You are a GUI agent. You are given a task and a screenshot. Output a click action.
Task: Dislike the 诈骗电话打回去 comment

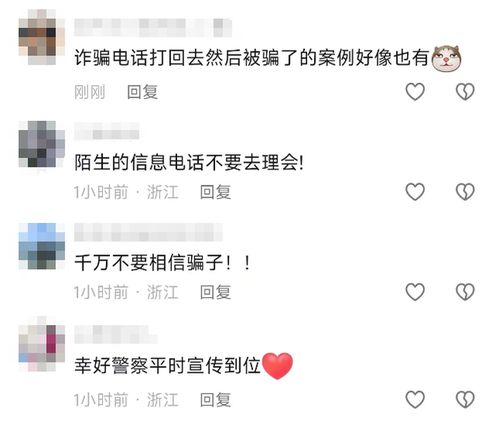tap(465, 91)
